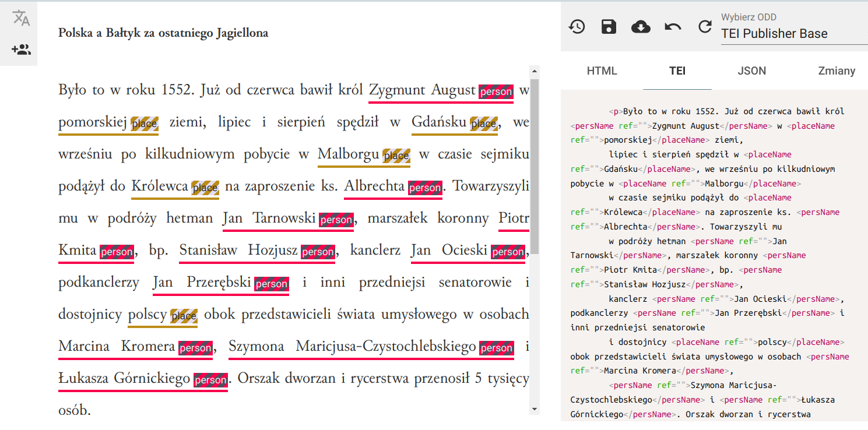Select the annotated name Jan Tarnowski
This screenshot has width=868, height=430.
(269, 218)
